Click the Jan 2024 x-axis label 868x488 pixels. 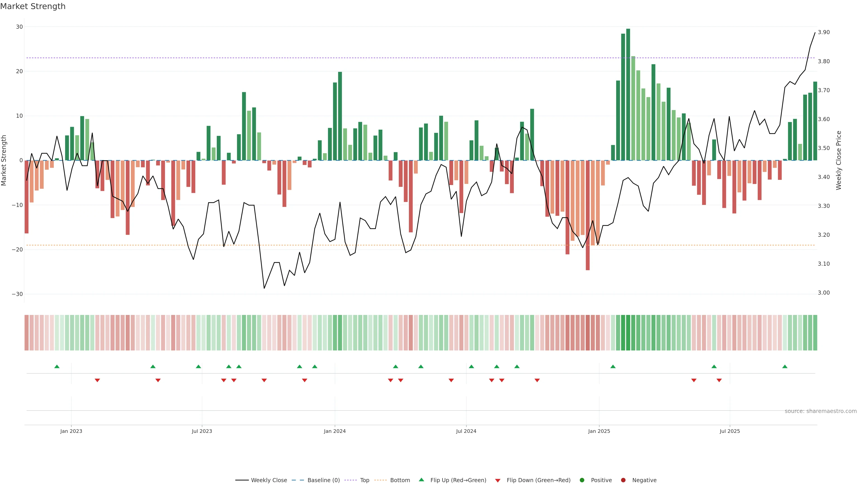(x=335, y=431)
